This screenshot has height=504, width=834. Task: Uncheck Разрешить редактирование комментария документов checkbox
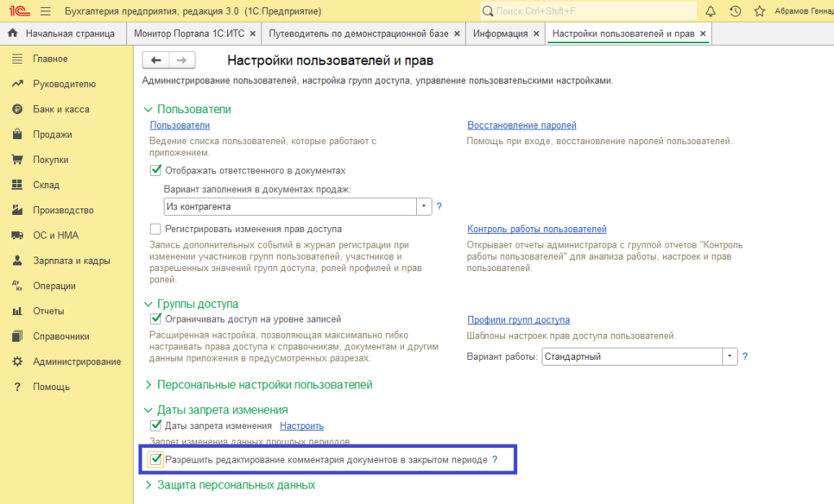(156, 459)
